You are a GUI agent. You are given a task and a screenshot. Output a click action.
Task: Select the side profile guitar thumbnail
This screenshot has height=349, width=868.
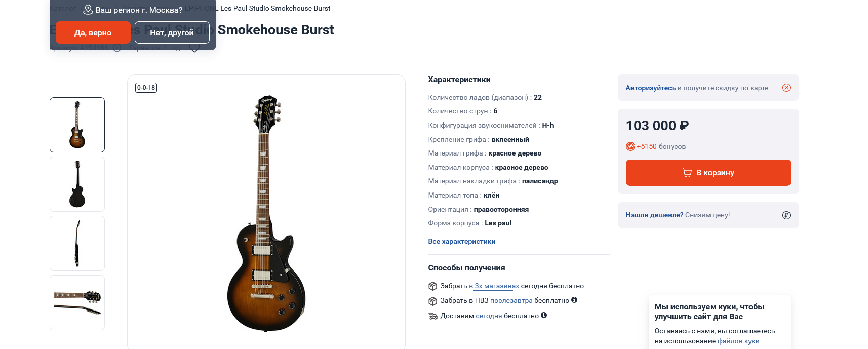(x=77, y=243)
